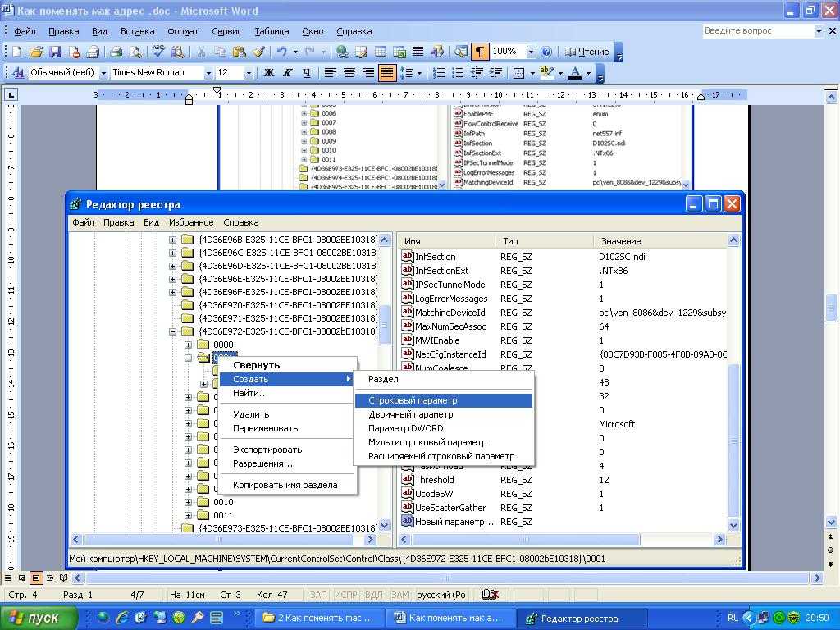
Task: Expand the 0000 registry subkey
Action: (x=188, y=345)
